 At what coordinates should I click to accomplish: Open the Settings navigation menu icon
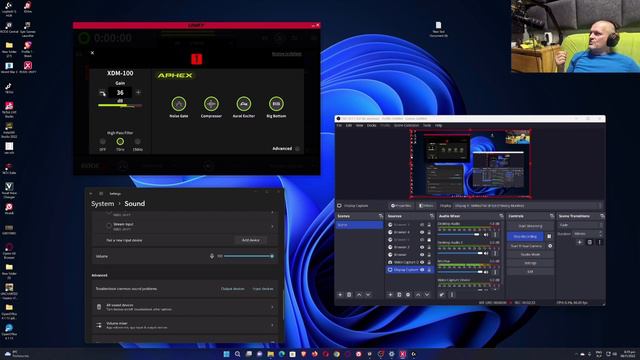pyautogui.click(x=101, y=193)
